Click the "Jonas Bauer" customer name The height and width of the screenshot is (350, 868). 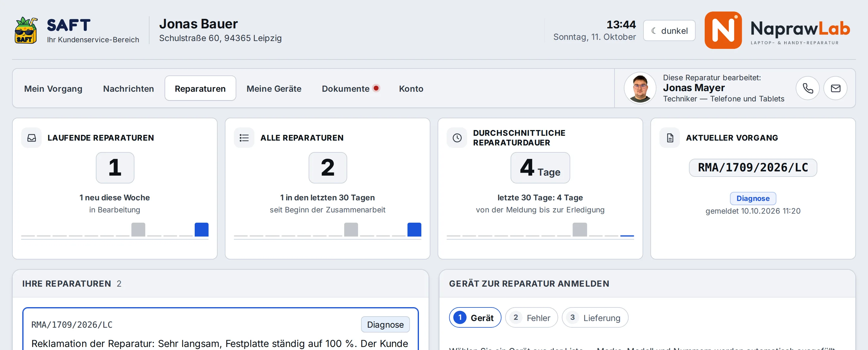click(x=199, y=24)
